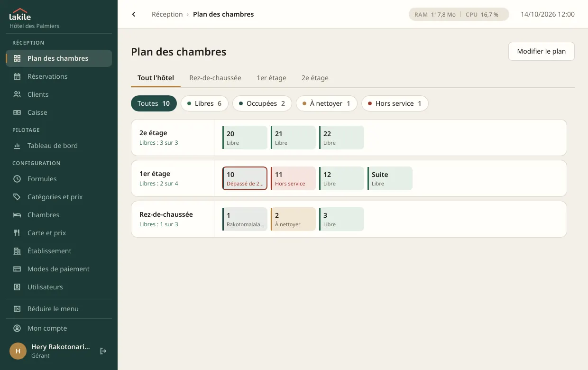Select free room 3
Image resolution: width=588 pixels, height=370 pixels.
point(341,219)
